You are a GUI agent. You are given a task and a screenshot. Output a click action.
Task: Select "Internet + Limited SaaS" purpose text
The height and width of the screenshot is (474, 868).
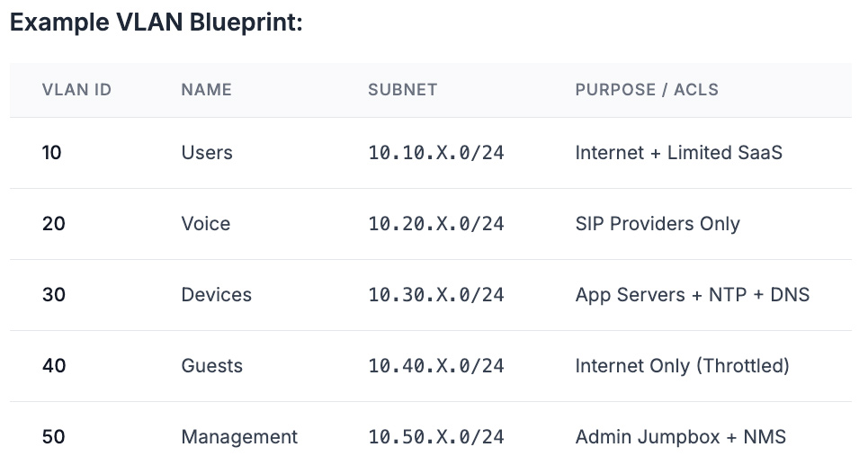(x=678, y=153)
